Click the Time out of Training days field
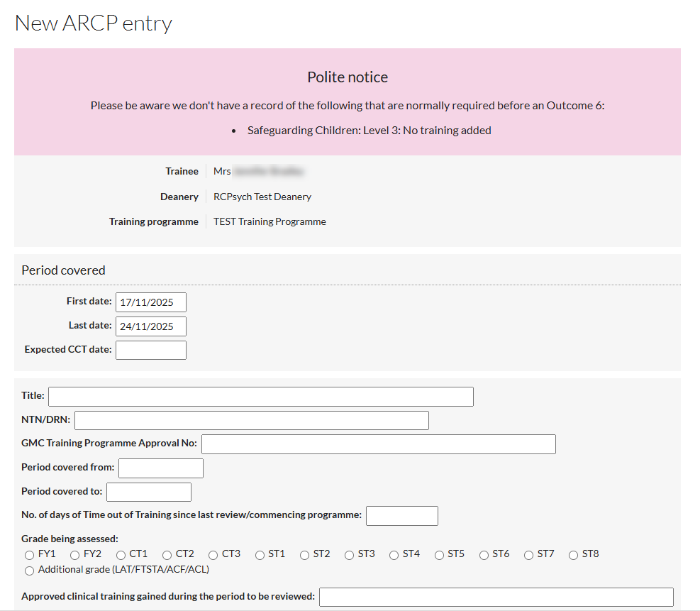The width and height of the screenshot is (700, 611). tap(402, 516)
